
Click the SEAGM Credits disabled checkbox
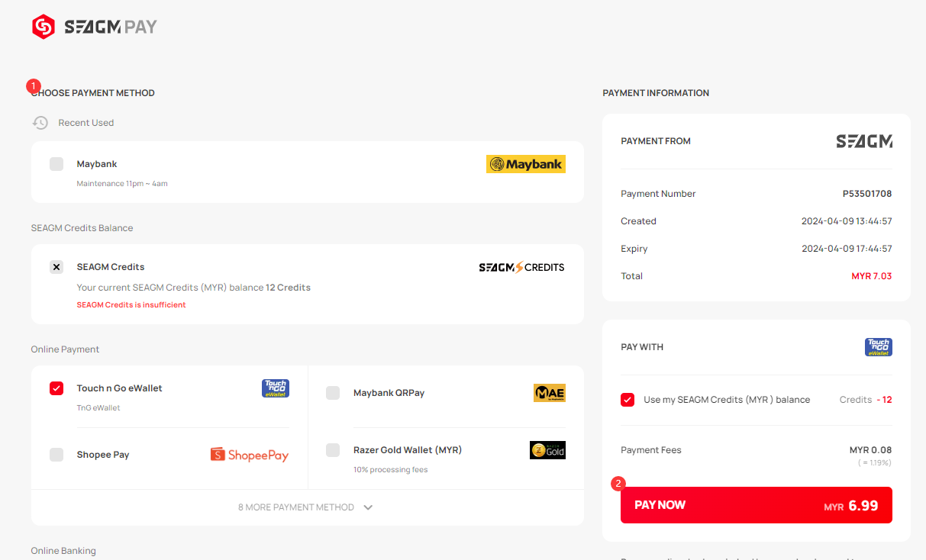[56, 267]
